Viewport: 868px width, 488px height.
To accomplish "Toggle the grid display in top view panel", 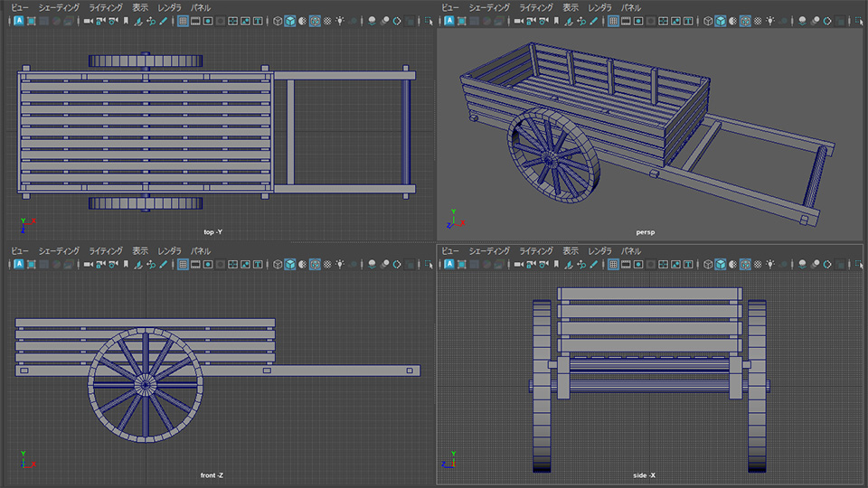I will 182,21.
